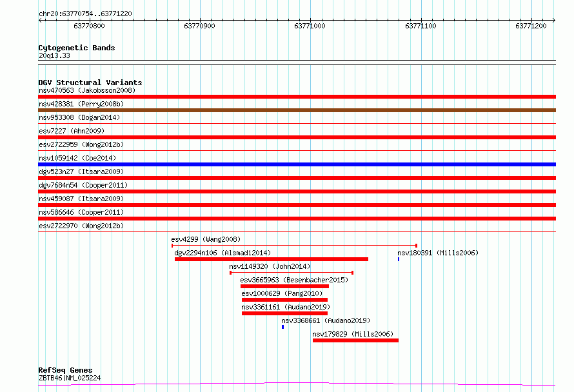Open the nsv459087 (Itsara2009) label
The image size is (574, 392).
click(x=81, y=199)
